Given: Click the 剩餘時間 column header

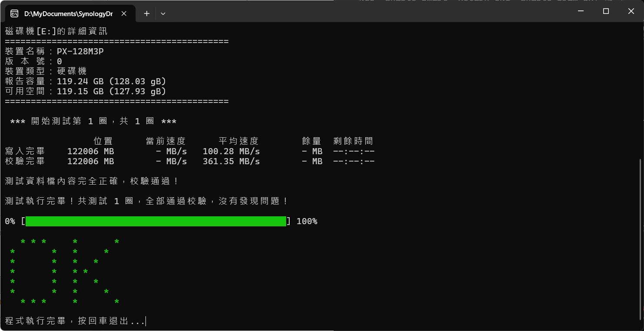Looking at the screenshot, I should [x=353, y=141].
